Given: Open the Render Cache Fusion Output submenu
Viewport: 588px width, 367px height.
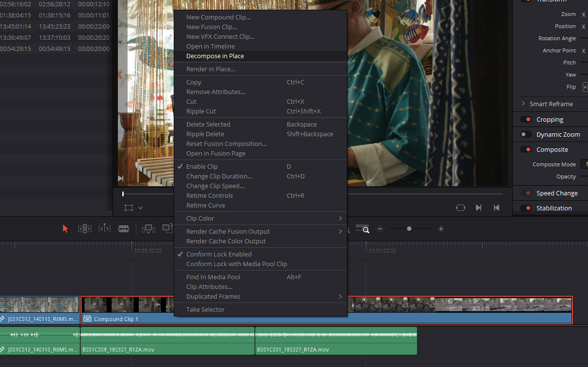Looking at the screenshot, I should (261, 231).
